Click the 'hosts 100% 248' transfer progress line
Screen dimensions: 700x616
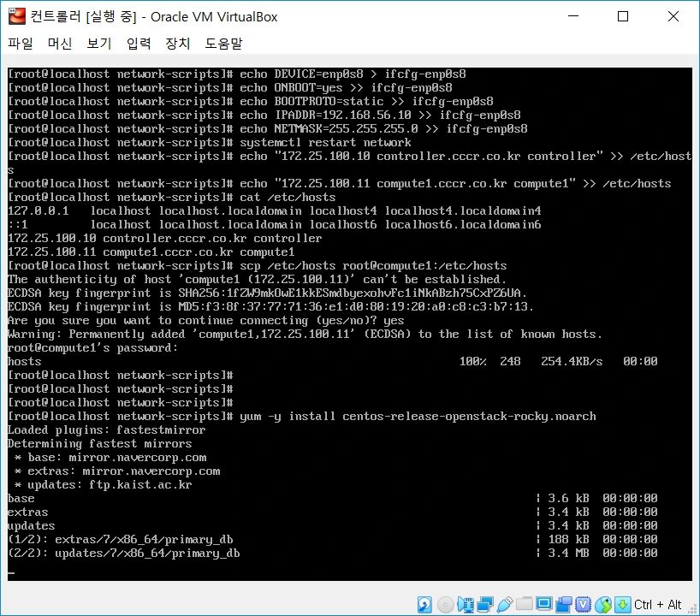pyautogui.click(x=333, y=362)
